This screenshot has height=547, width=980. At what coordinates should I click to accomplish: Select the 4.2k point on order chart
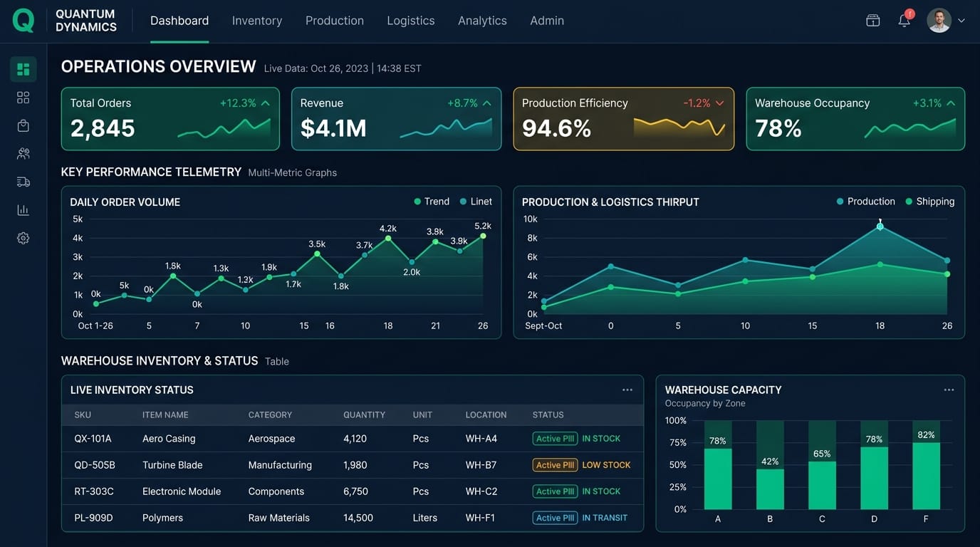(388, 239)
